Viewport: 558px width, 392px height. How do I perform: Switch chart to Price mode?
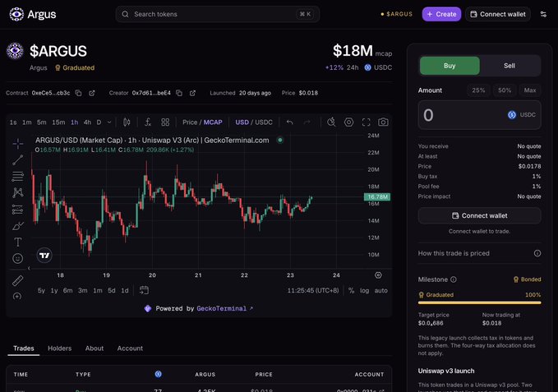coord(190,122)
